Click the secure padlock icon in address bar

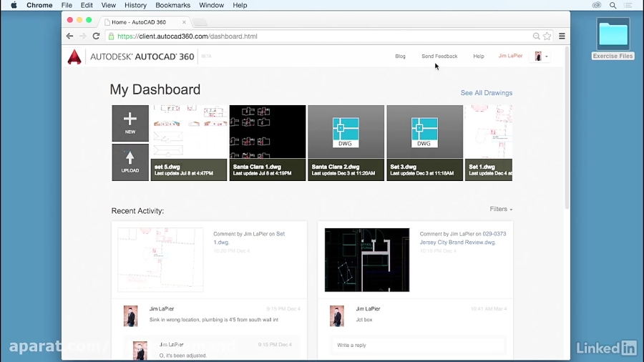point(111,36)
